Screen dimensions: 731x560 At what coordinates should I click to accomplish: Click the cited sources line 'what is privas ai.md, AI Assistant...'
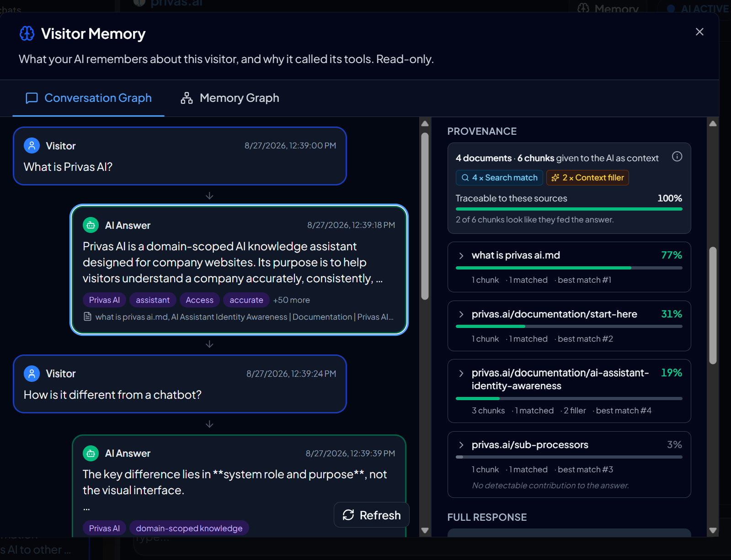click(244, 317)
